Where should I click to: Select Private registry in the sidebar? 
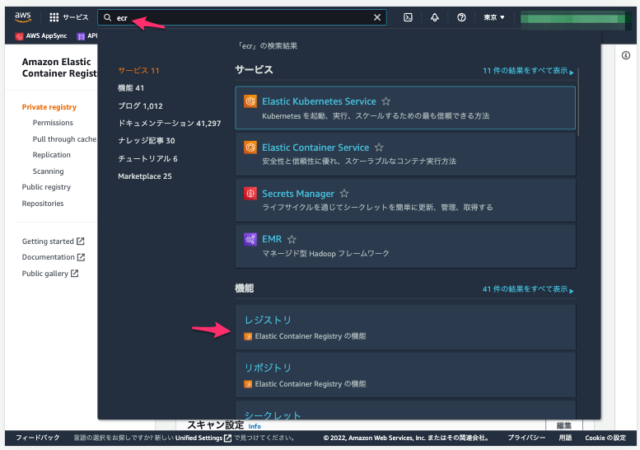[x=49, y=107]
